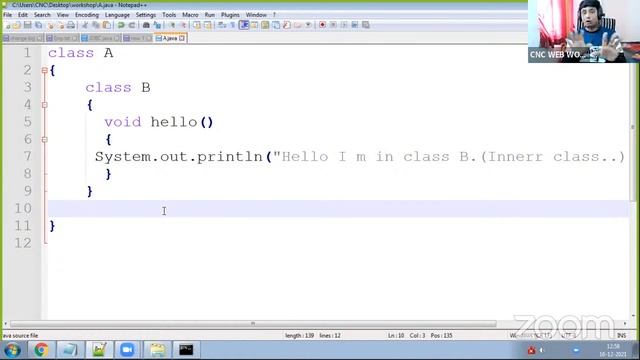Click the Zoom In toolbar icon

pos(171,25)
